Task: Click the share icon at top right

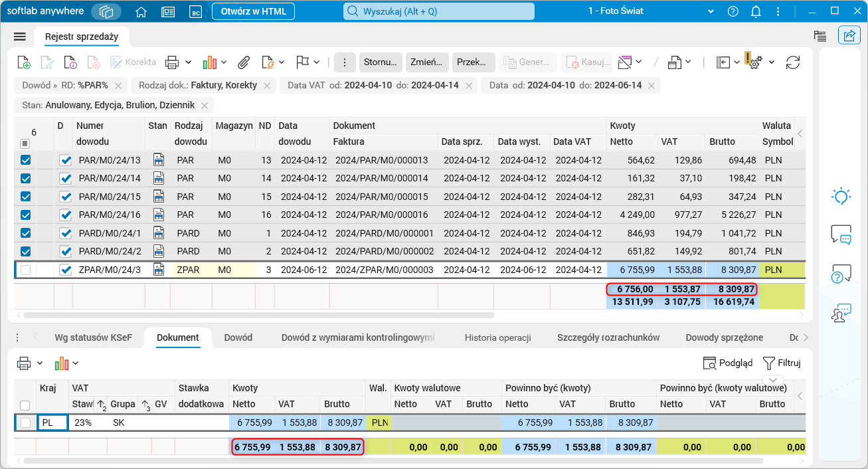Action: coord(848,36)
